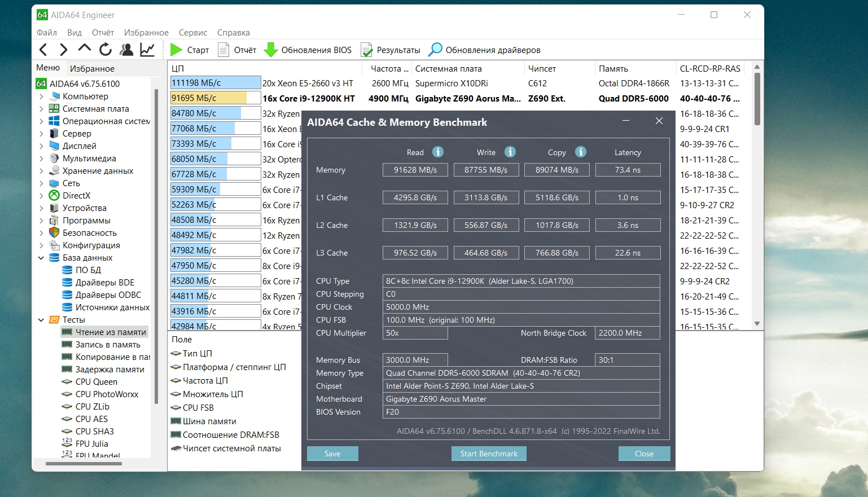Click the Обновления драйверов magnifier icon
868x497 pixels.
tap(435, 50)
